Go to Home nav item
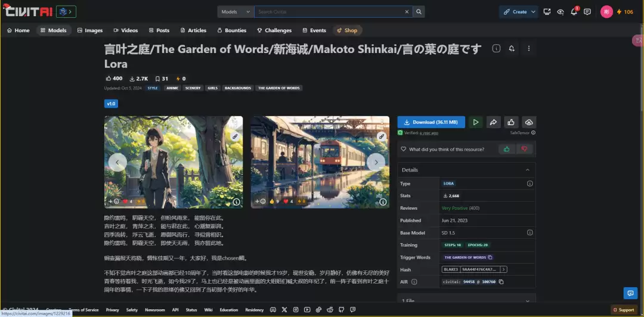Screen dimensions: 644x317 [18, 30]
